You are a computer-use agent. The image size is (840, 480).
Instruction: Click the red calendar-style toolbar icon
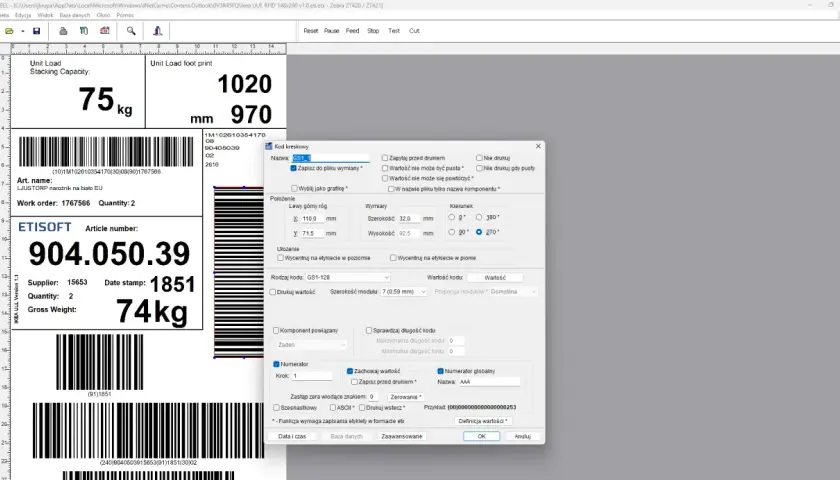click(x=104, y=31)
